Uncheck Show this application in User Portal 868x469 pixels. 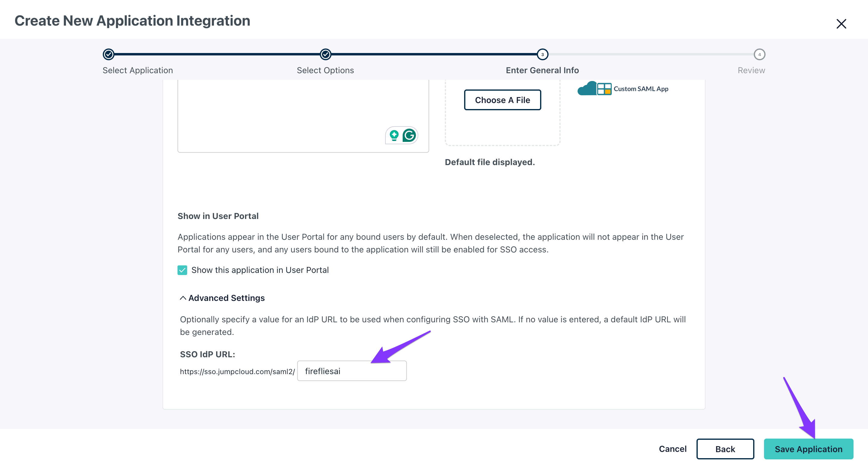(182, 270)
